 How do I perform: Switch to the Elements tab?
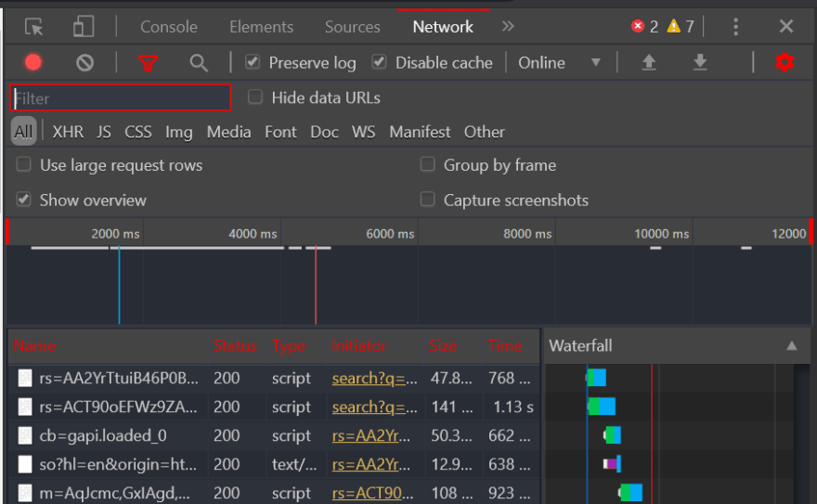pyautogui.click(x=261, y=27)
